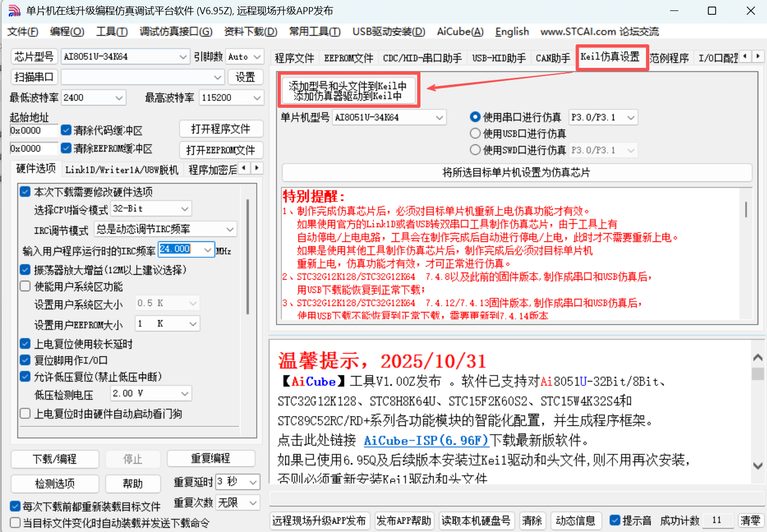The height and width of the screenshot is (532, 767).
Task: Open the AiCube menu
Action: click(x=459, y=32)
